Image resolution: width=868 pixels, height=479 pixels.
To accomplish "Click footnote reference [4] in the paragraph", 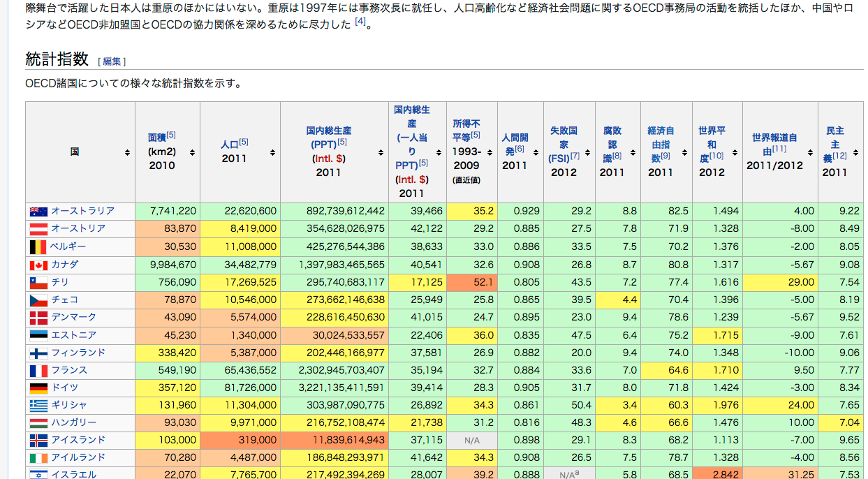I will (360, 22).
